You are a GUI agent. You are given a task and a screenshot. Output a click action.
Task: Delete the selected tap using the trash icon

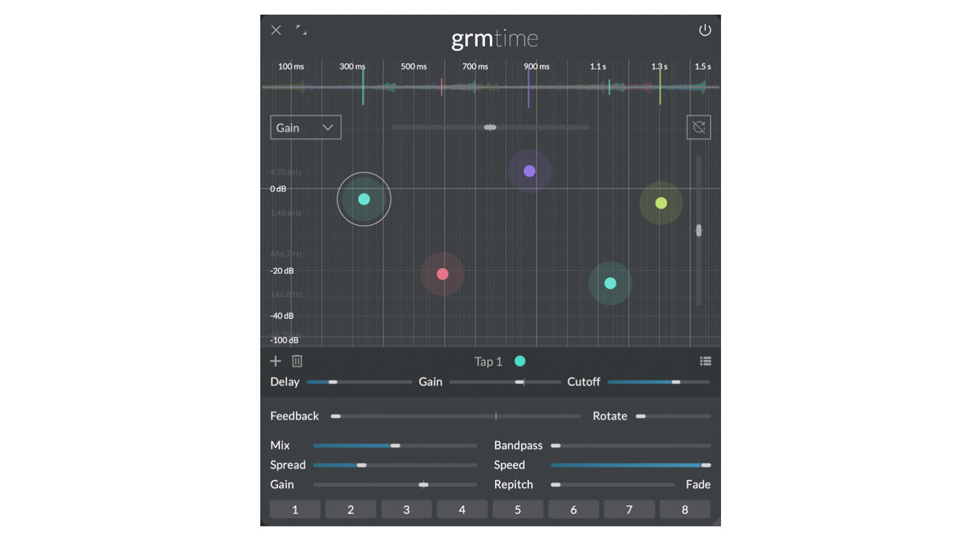pos(297,361)
